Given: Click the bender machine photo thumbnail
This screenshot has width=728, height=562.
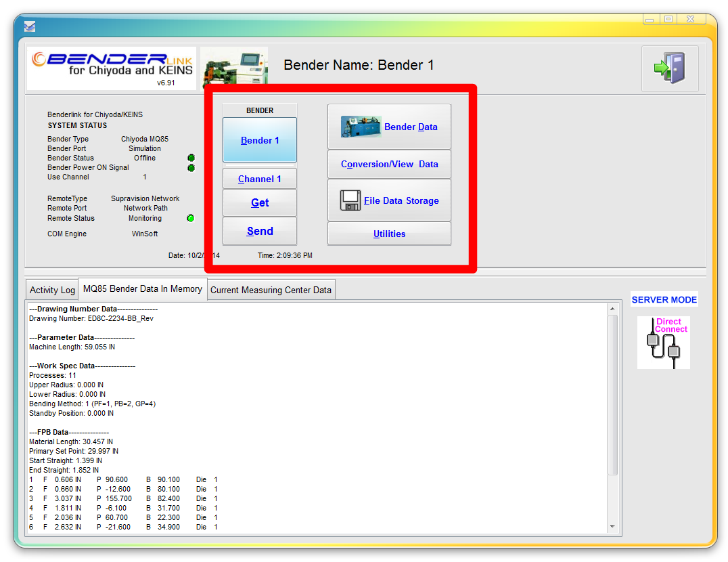Looking at the screenshot, I should point(234,66).
